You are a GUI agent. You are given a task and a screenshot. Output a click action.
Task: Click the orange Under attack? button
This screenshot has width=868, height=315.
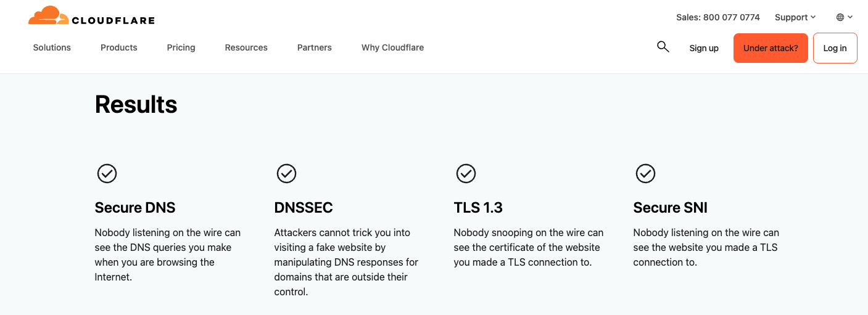pos(771,48)
